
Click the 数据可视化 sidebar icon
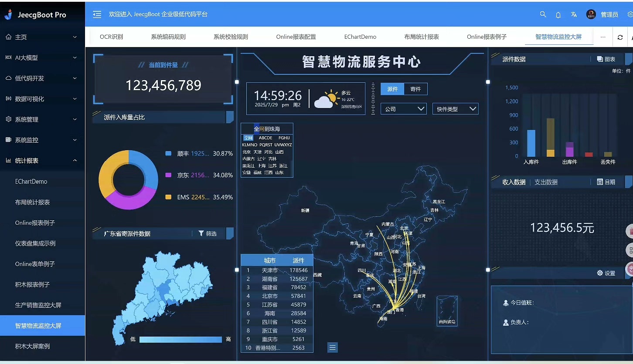tap(9, 99)
